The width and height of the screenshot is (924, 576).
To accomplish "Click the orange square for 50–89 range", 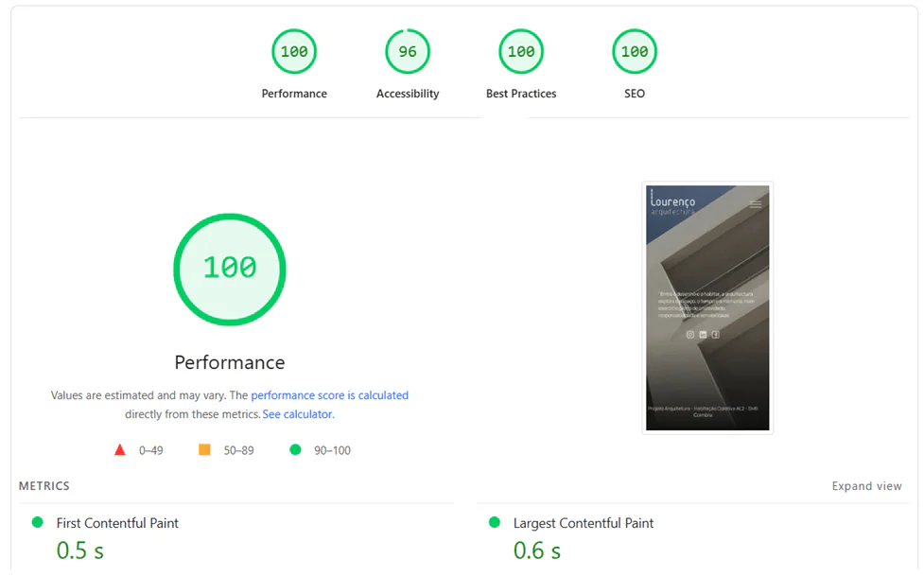I will 203,449.
